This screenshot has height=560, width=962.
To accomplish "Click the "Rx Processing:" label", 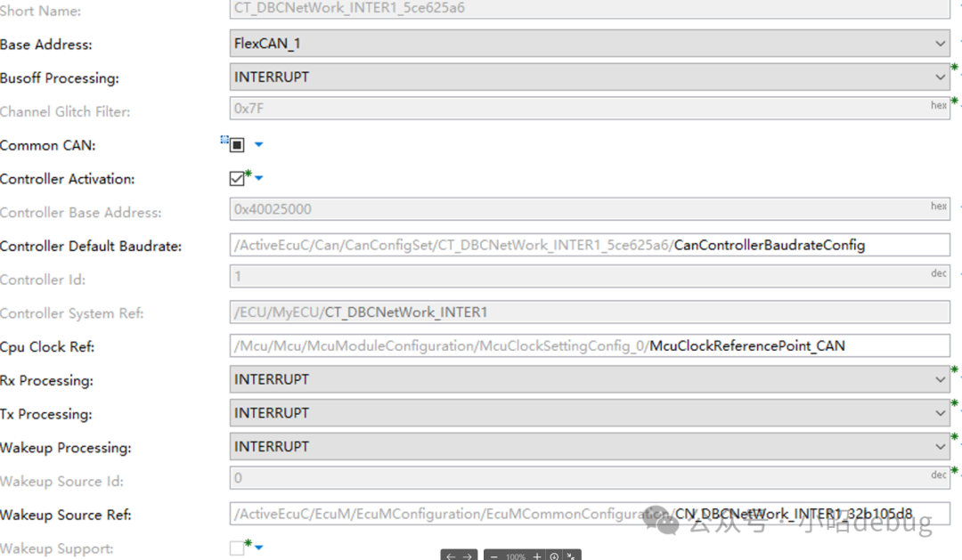I will 46,381.
